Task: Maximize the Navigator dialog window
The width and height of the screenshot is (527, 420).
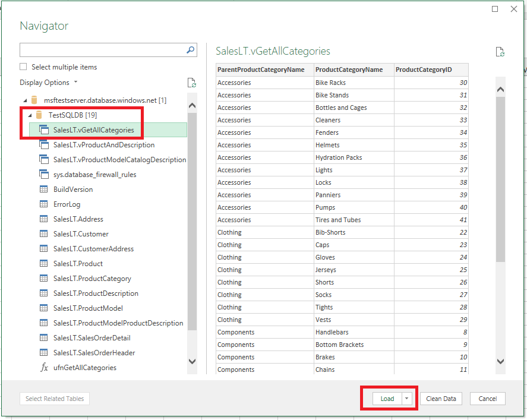Action: tap(495, 9)
